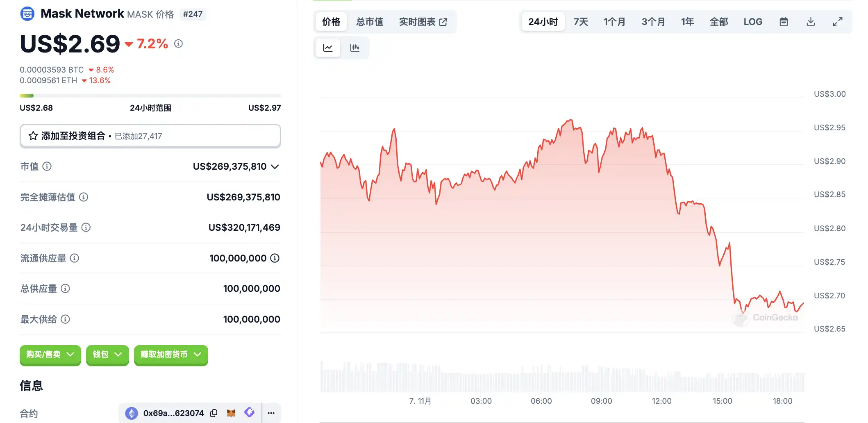This screenshot has height=423, width=868.
Task: Click the download chart data icon
Action: [811, 22]
